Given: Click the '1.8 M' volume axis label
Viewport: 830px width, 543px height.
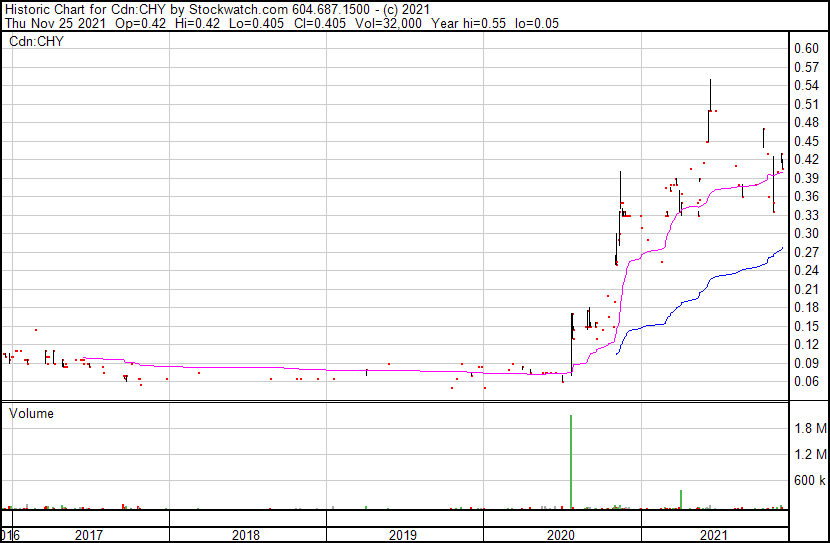Looking at the screenshot, I should [810, 428].
